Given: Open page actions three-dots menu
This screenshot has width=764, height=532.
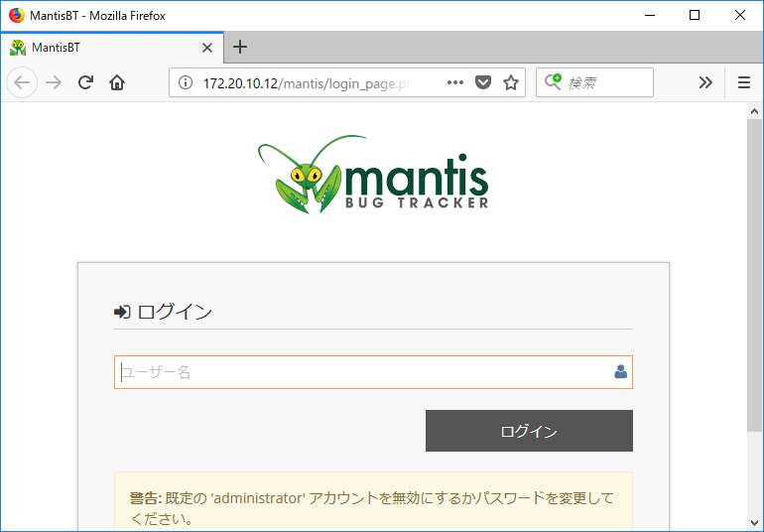Looking at the screenshot, I should point(455,83).
